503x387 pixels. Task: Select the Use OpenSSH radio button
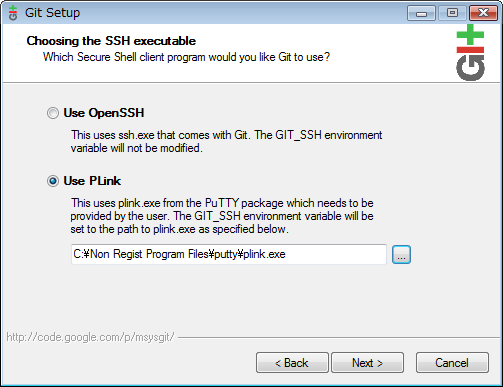pyautogui.click(x=53, y=113)
